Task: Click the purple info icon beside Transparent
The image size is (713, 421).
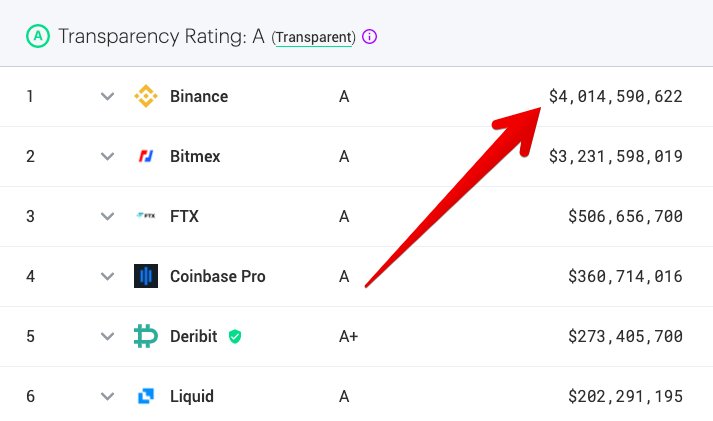Action: (369, 36)
